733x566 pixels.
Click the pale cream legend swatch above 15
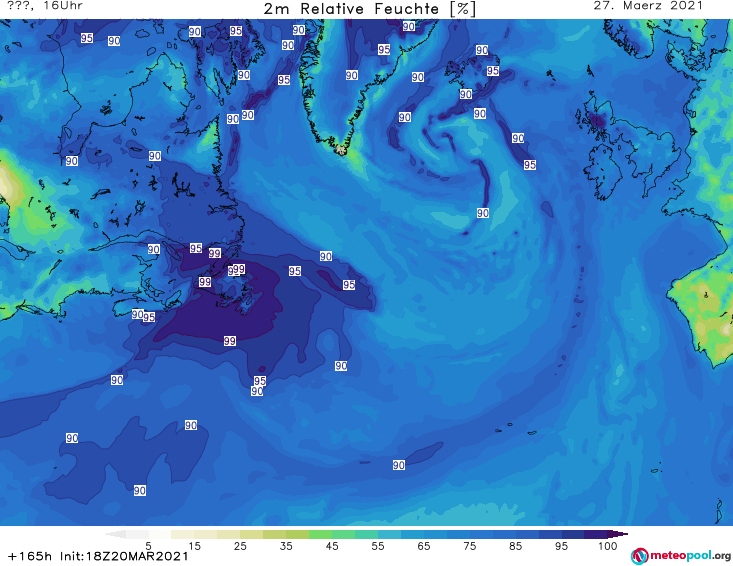pos(183,534)
